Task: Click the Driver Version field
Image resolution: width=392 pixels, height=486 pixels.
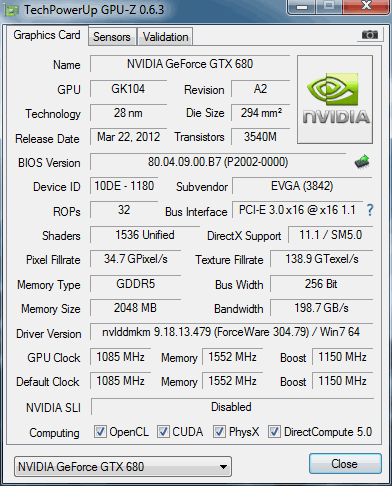Action: point(231,332)
